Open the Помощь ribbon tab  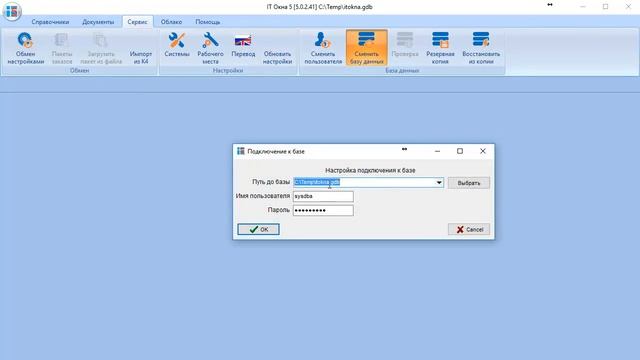[x=207, y=22]
